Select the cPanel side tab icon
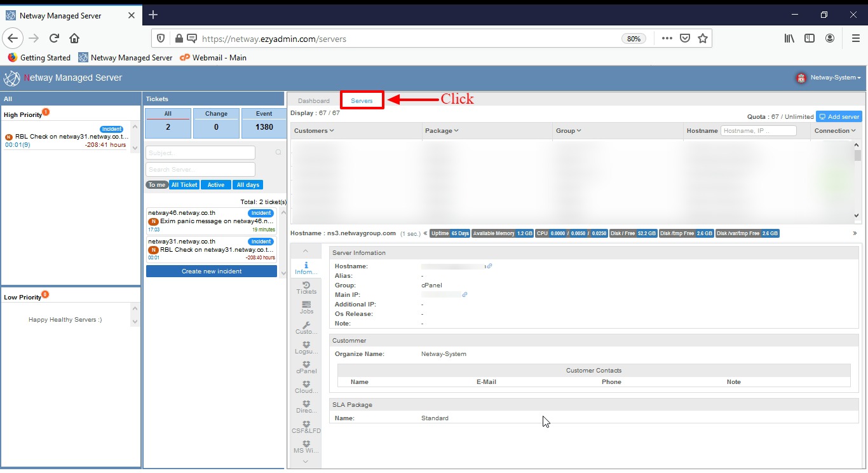Screen dimensions: 868x473 pyautogui.click(x=306, y=366)
